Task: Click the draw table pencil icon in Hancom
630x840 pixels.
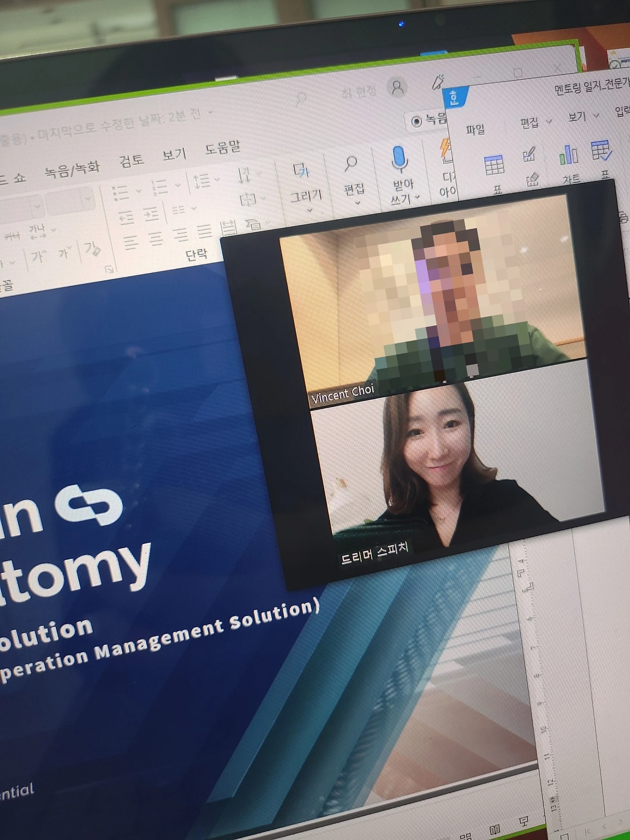Action: 529,154
